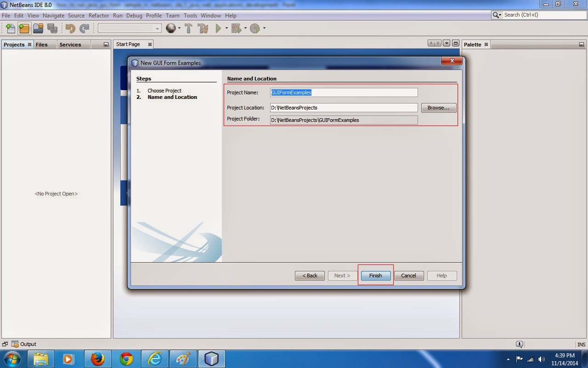The width and height of the screenshot is (588, 368).
Task: Click the Output label in status bar
Action: (x=28, y=344)
